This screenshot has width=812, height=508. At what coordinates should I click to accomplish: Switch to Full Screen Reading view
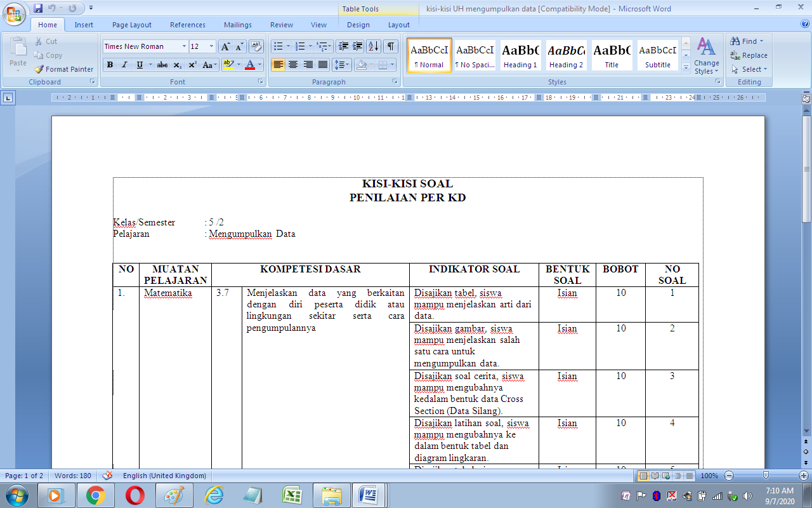coord(655,476)
